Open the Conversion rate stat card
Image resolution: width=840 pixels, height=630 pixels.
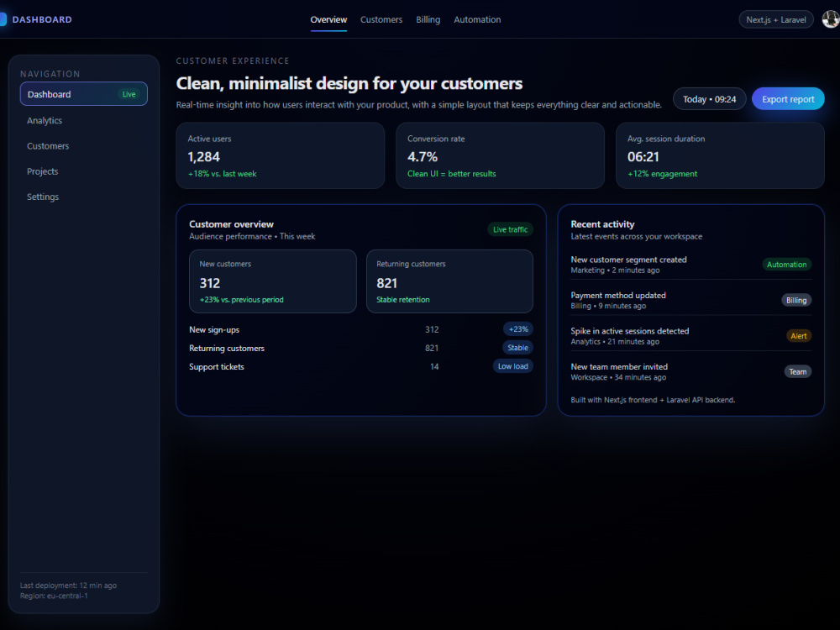click(500, 155)
